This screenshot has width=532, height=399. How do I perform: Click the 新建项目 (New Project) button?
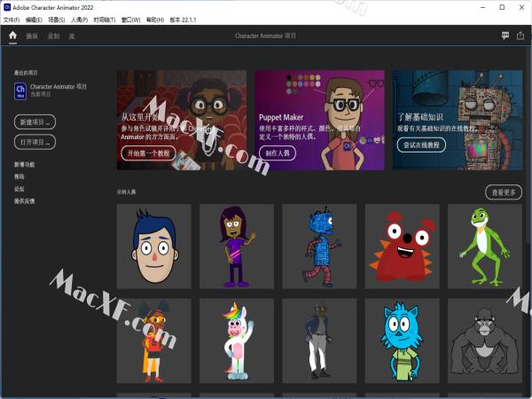tap(35, 121)
